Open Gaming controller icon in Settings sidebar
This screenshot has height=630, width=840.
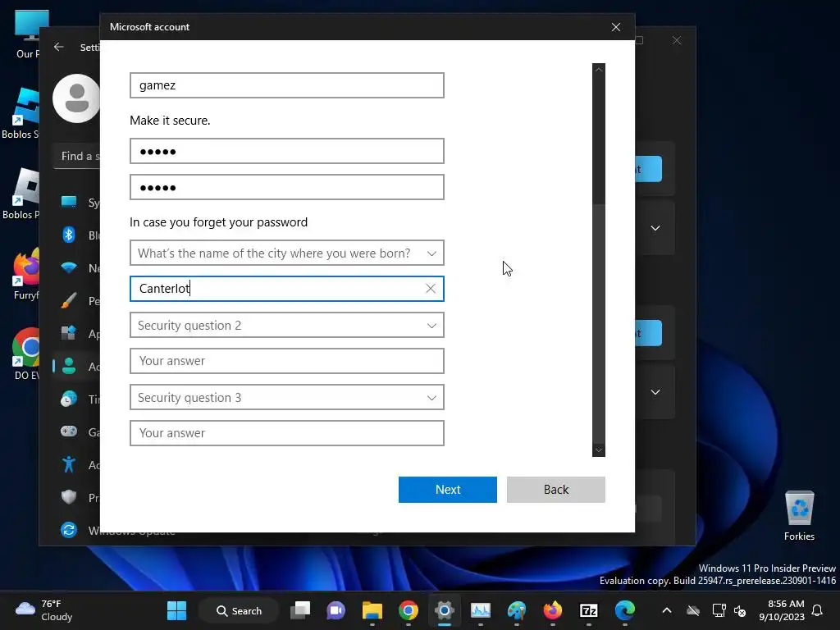pos(69,431)
